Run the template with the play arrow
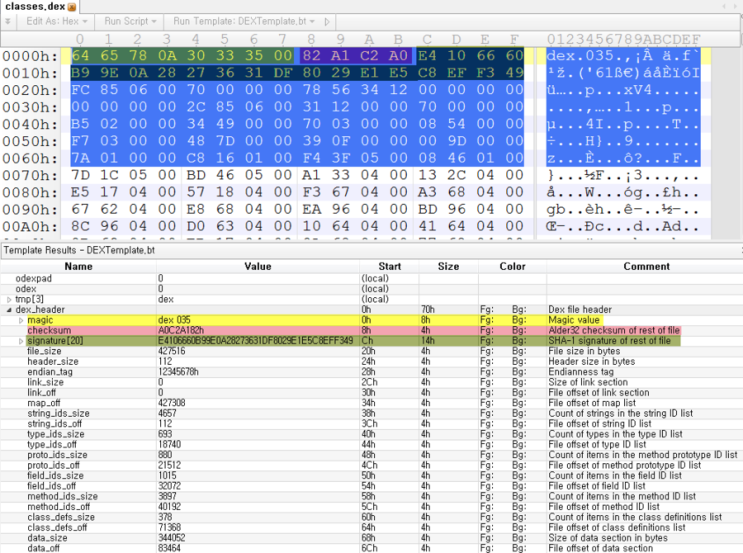This screenshot has height=553, width=743. click(326, 21)
